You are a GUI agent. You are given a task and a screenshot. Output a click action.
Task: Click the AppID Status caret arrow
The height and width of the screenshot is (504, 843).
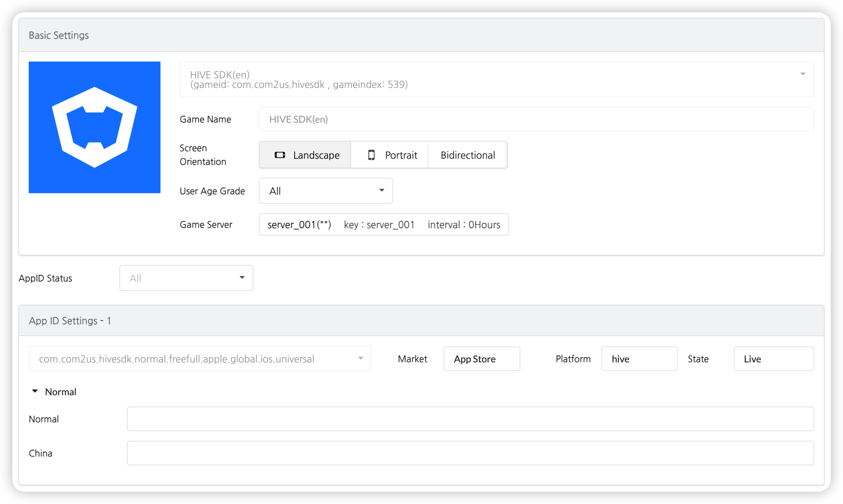tap(242, 277)
